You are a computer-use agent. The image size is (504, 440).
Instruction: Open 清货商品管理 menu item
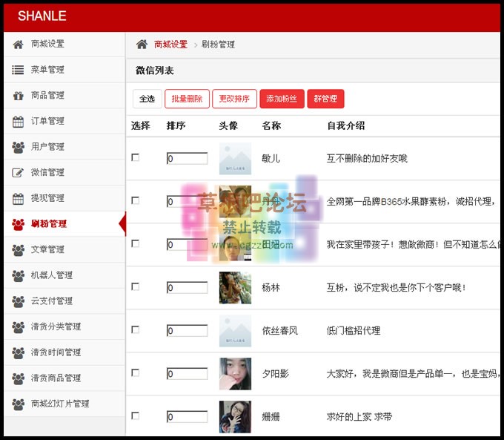click(x=64, y=378)
